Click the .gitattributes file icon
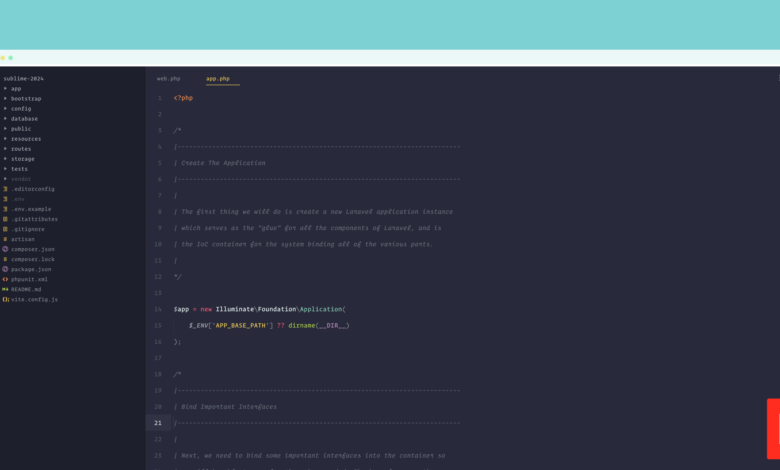 coord(5,219)
